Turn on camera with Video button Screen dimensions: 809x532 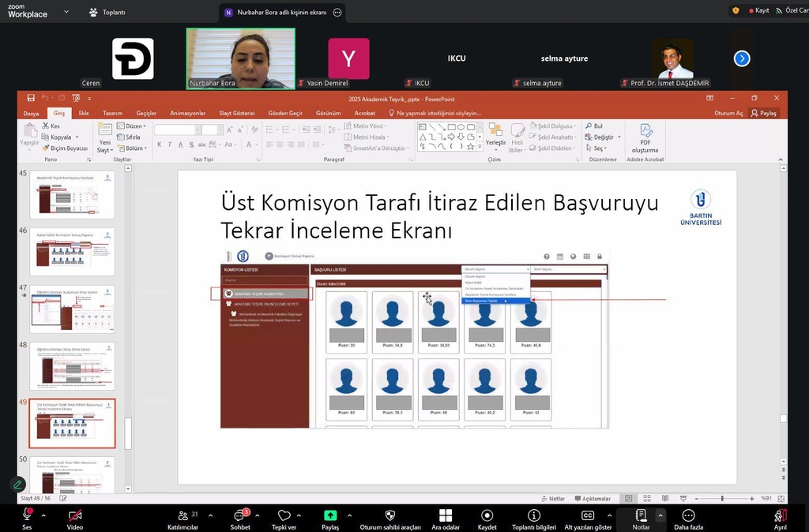[75, 515]
